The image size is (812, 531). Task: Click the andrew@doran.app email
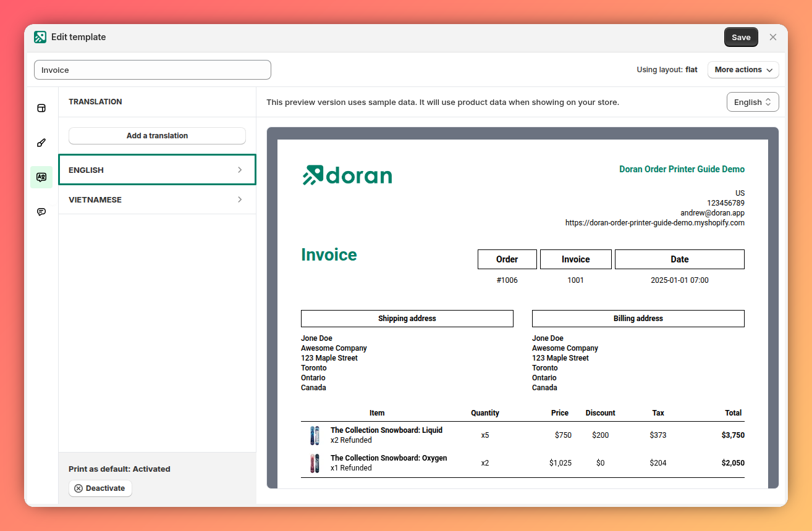pos(713,213)
